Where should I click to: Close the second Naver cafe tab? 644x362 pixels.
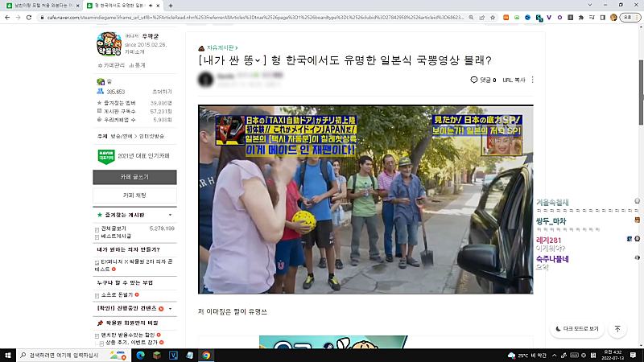tap(158, 6)
